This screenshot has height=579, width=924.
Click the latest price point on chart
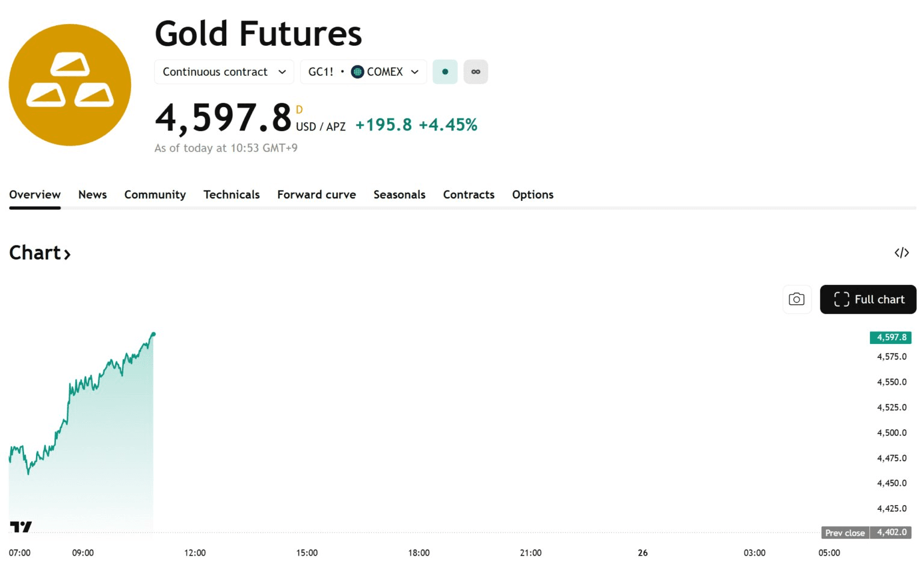(x=153, y=334)
